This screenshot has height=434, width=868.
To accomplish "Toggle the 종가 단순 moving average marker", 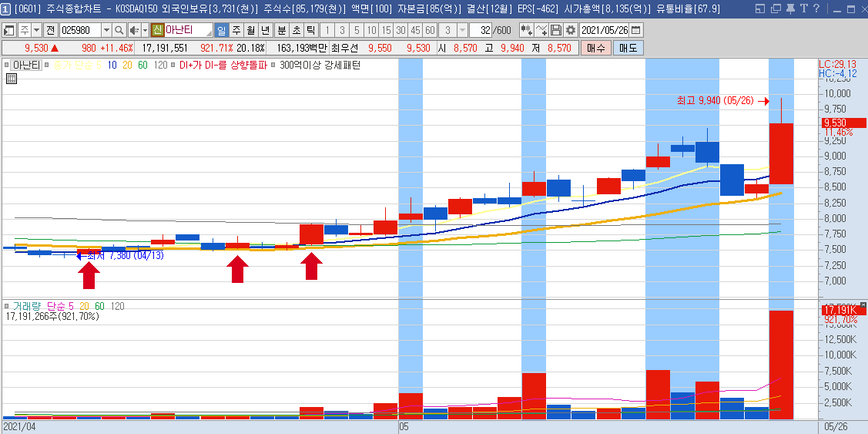I will coord(46,65).
